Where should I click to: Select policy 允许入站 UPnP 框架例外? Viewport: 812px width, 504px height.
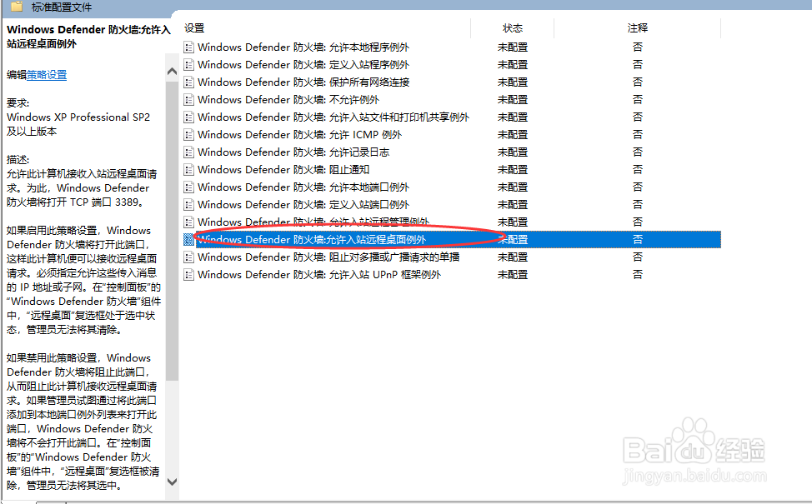coord(319,275)
